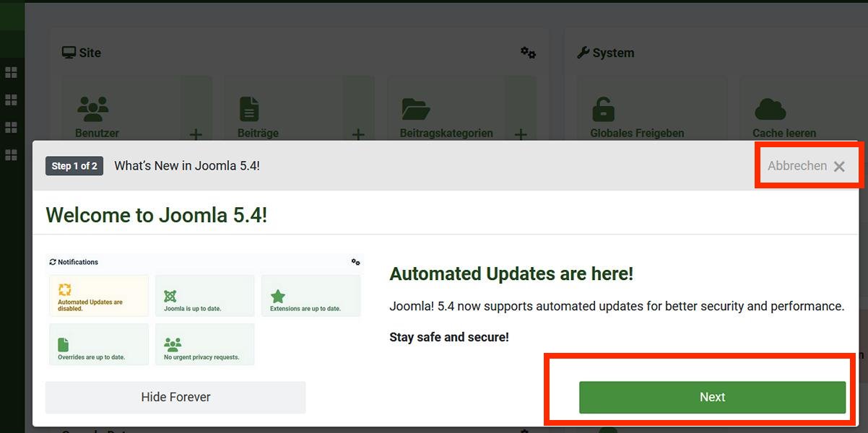
Task: Add a new user with the plus sign
Action: (x=195, y=134)
